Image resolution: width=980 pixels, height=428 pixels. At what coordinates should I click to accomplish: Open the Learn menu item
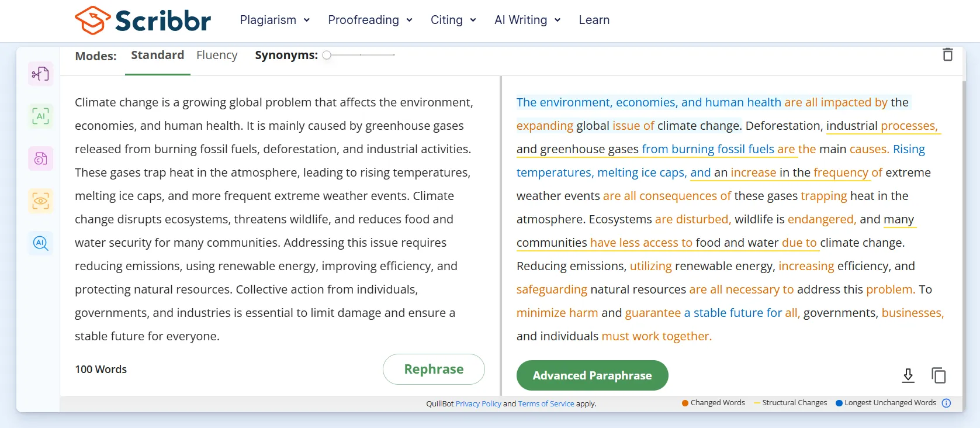tap(594, 20)
